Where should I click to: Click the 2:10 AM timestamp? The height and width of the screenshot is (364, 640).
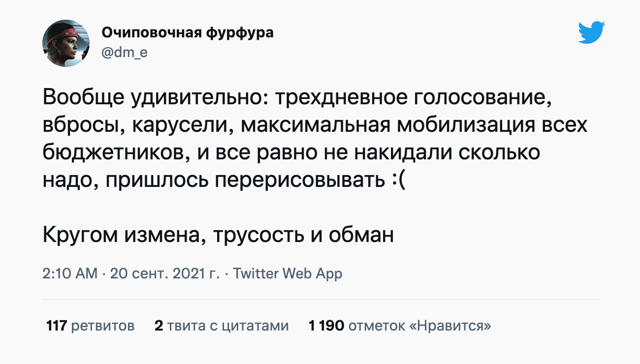(70, 273)
